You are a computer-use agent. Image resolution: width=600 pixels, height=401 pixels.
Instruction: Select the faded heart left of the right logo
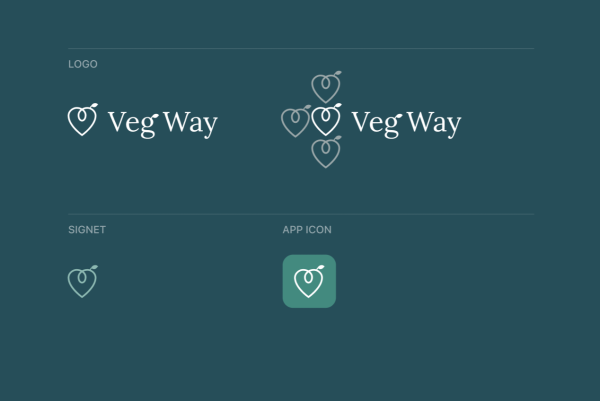(x=295, y=121)
